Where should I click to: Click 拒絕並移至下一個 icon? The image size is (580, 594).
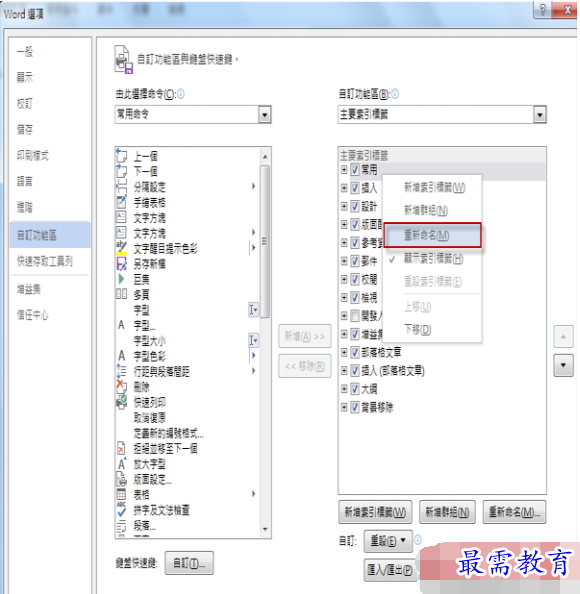point(121,449)
